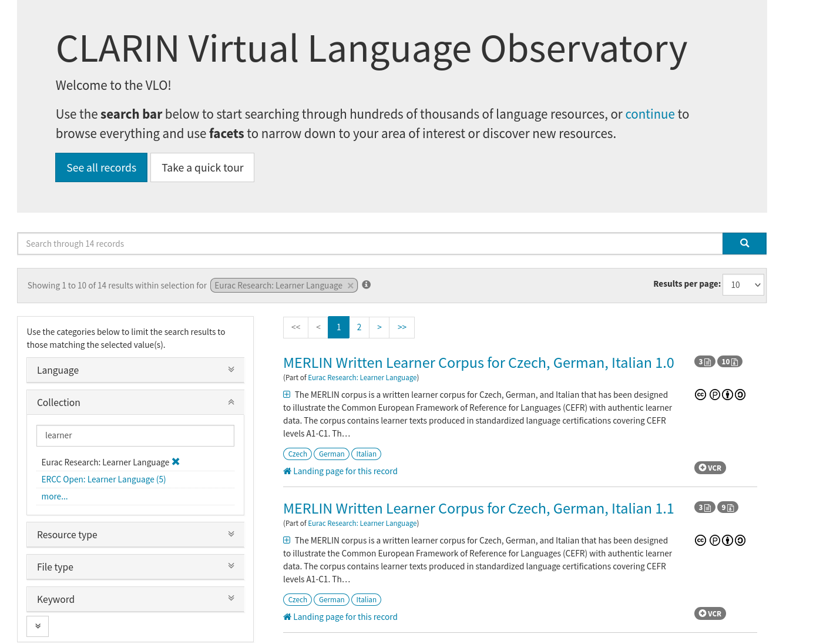813x644 pixels.
Task: Go to next results page
Action: 379,327
